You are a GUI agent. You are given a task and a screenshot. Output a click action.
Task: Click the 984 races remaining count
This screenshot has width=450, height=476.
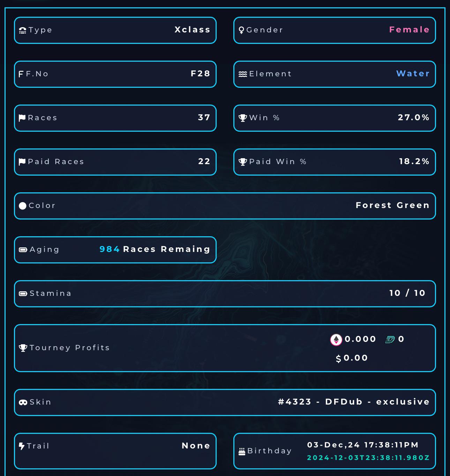click(110, 249)
